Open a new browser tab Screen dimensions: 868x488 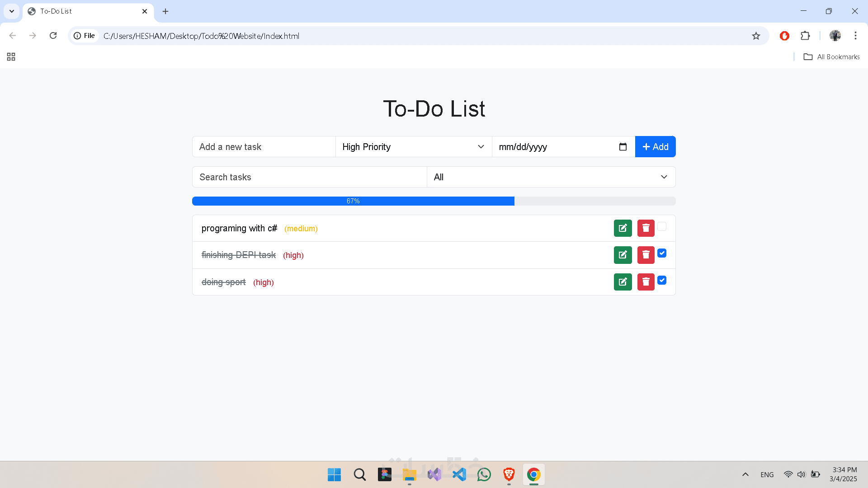(x=165, y=11)
